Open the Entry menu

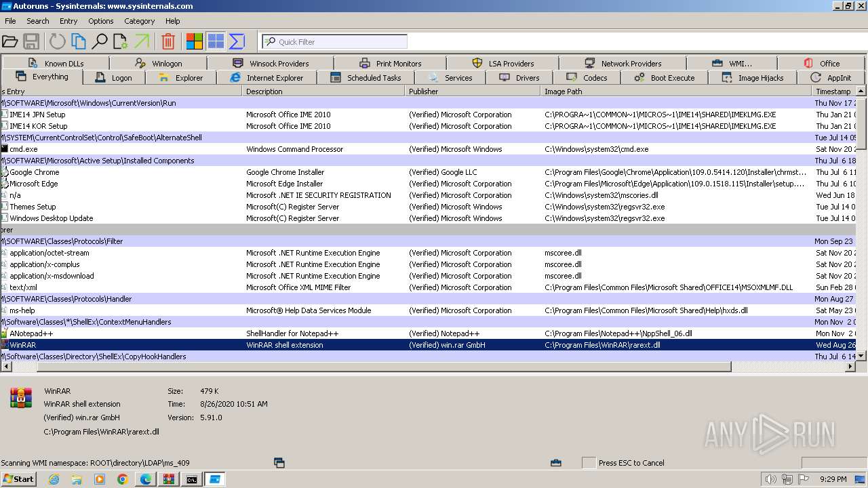[x=68, y=21]
